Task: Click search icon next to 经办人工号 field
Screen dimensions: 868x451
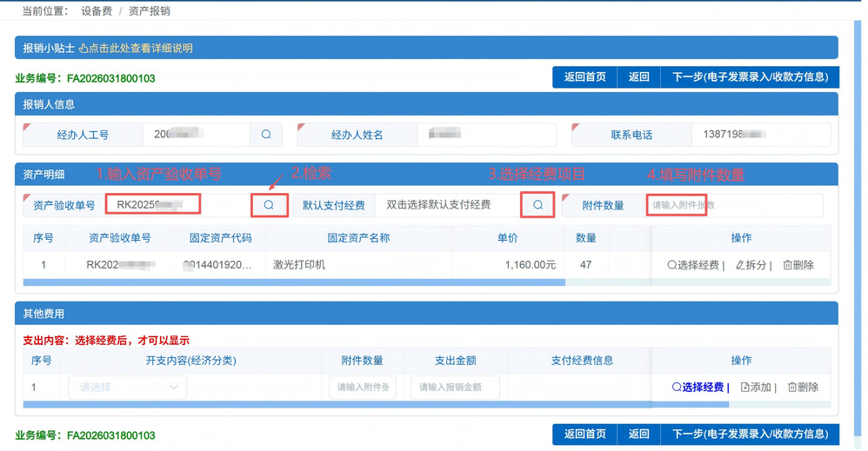Action: pos(266,135)
